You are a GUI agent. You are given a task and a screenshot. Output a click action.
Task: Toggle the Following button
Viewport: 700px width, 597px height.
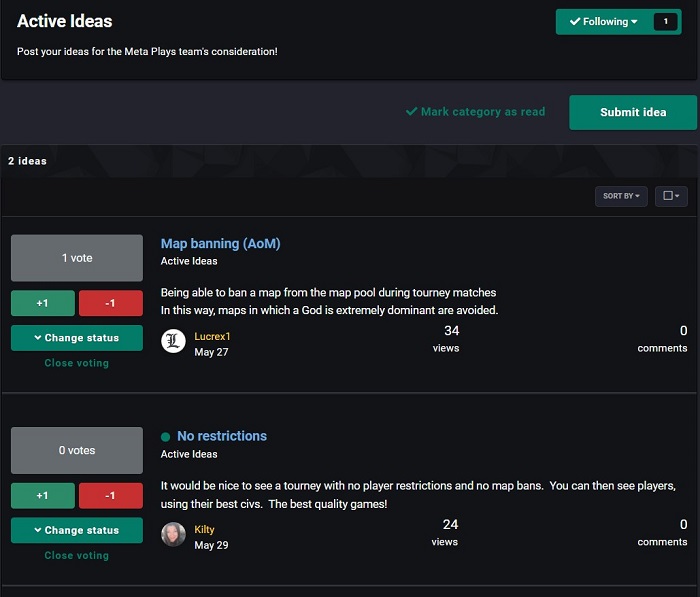[x=604, y=22]
